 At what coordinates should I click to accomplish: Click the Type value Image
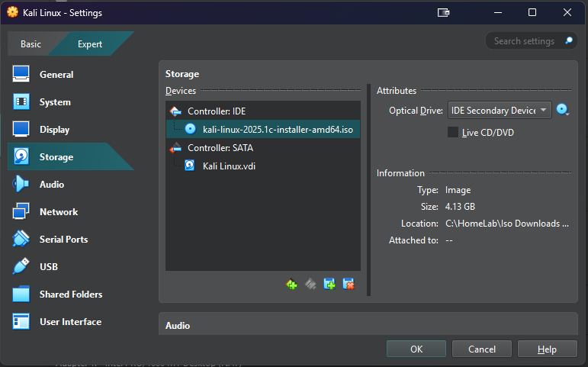click(x=458, y=190)
